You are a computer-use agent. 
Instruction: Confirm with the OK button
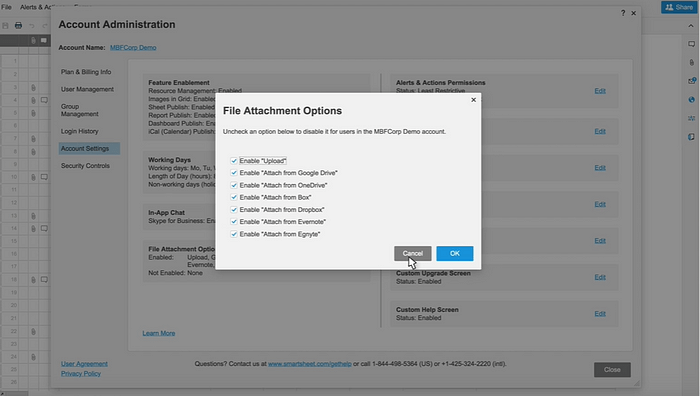pyautogui.click(x=454, y=254)
